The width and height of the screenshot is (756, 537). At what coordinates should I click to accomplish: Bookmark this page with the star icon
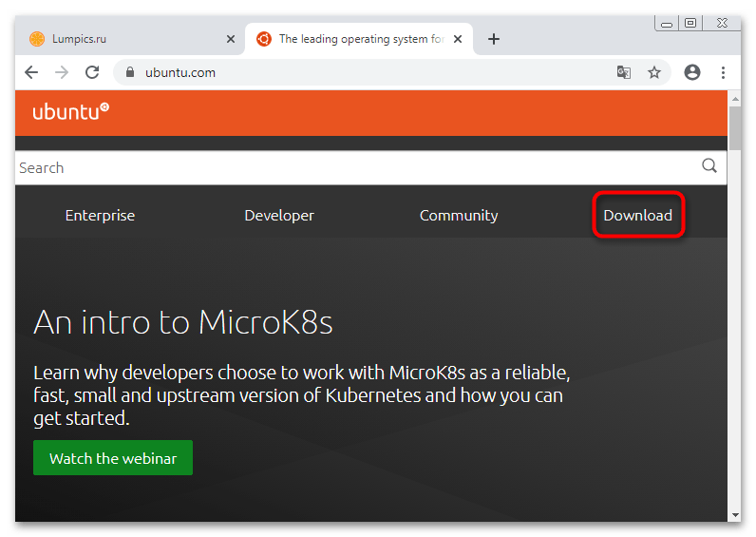tap(653, 72)
